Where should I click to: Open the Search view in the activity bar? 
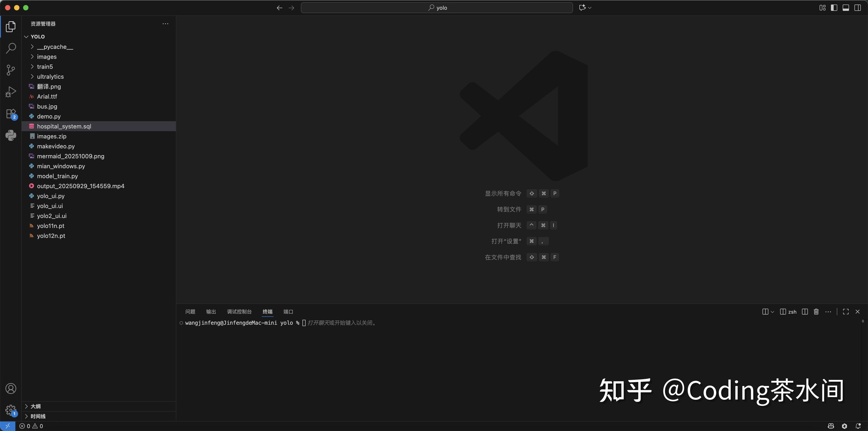(x=11, y=48)
